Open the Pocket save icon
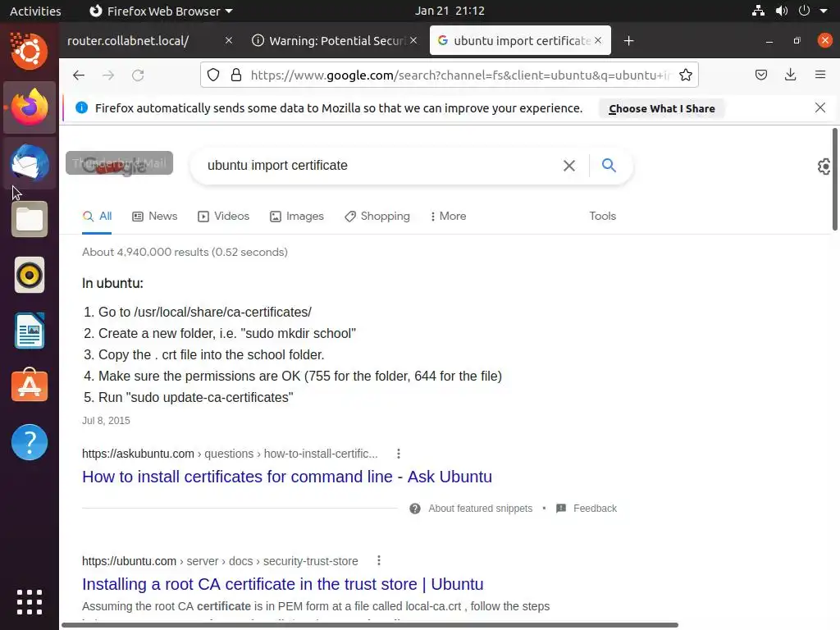The image size is (840, 630). (760, 75)
